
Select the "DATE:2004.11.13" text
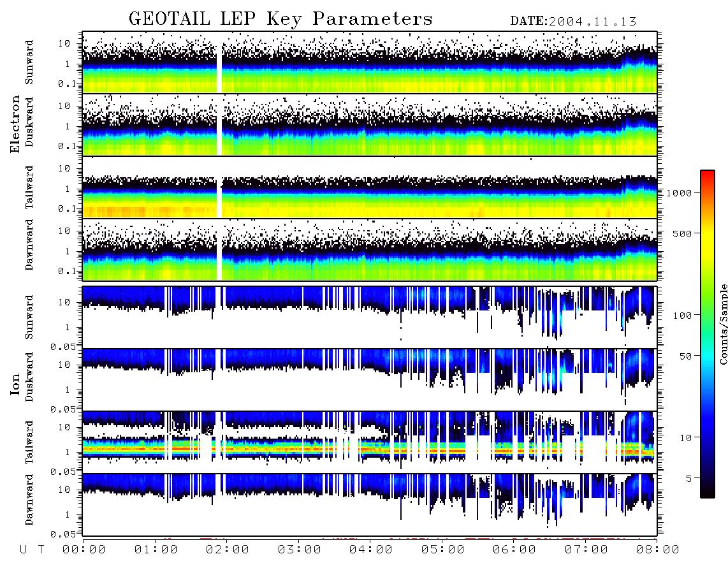[573, 22]
